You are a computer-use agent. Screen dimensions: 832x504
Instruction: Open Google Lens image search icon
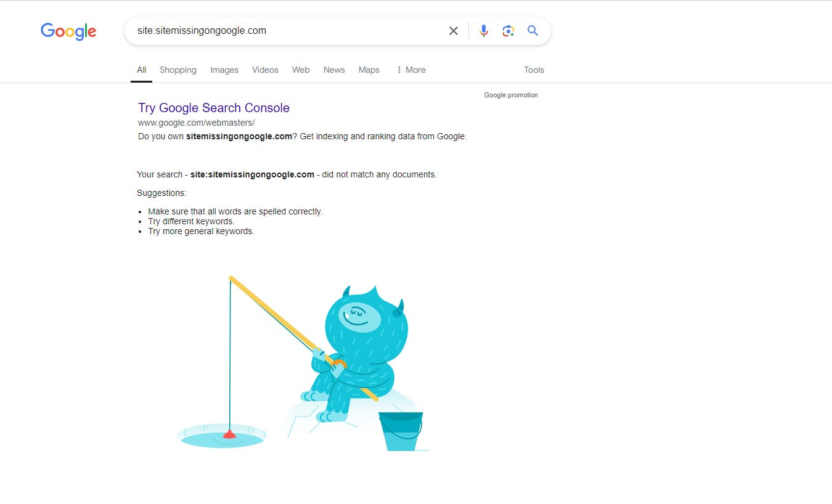click(x=508, y=31)
